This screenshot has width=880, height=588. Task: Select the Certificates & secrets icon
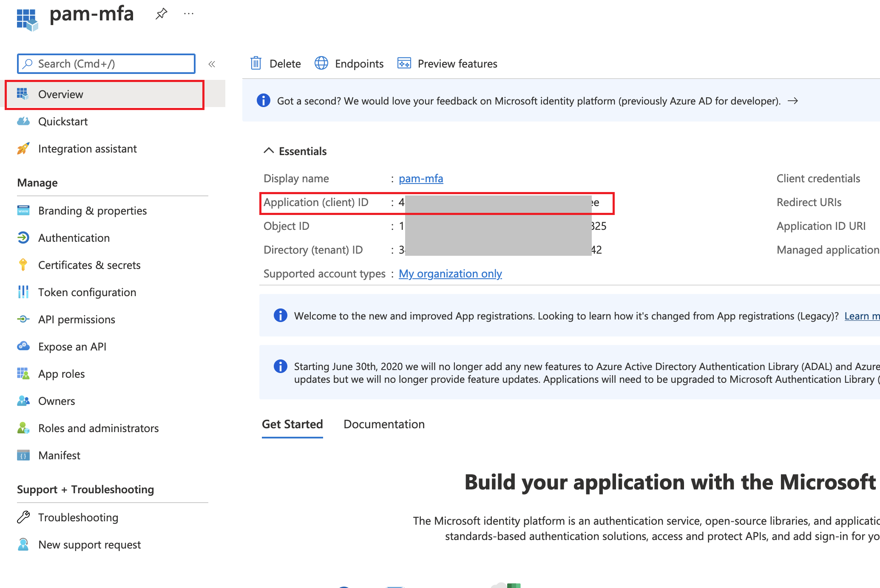coord(23,265)
